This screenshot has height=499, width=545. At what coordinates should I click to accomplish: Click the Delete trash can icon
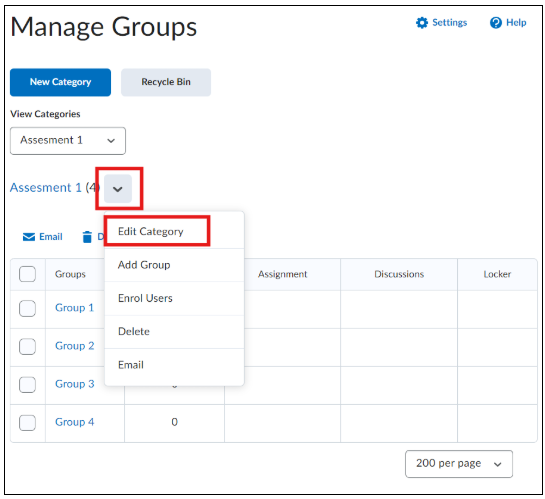coord(87,237)
